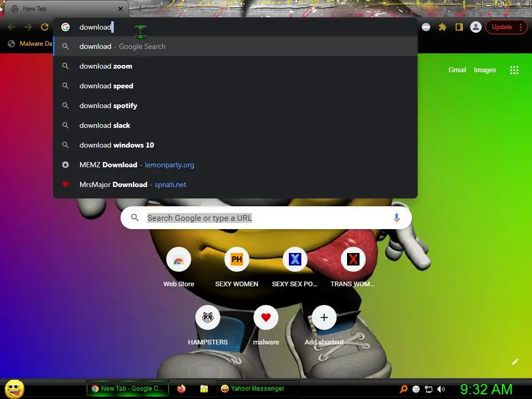This screenshot has width=532, height=399.
Task: Click the customize page pencil icon
Action: point(515,362)
